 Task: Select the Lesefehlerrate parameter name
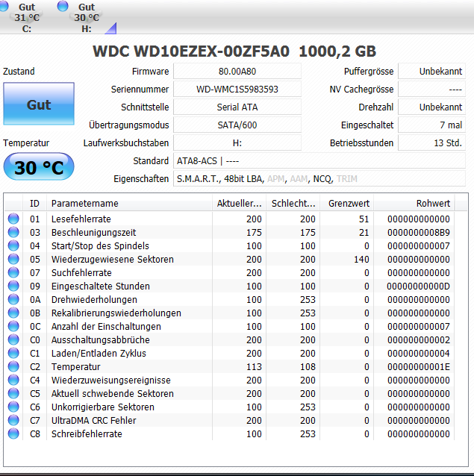(81, 219)
